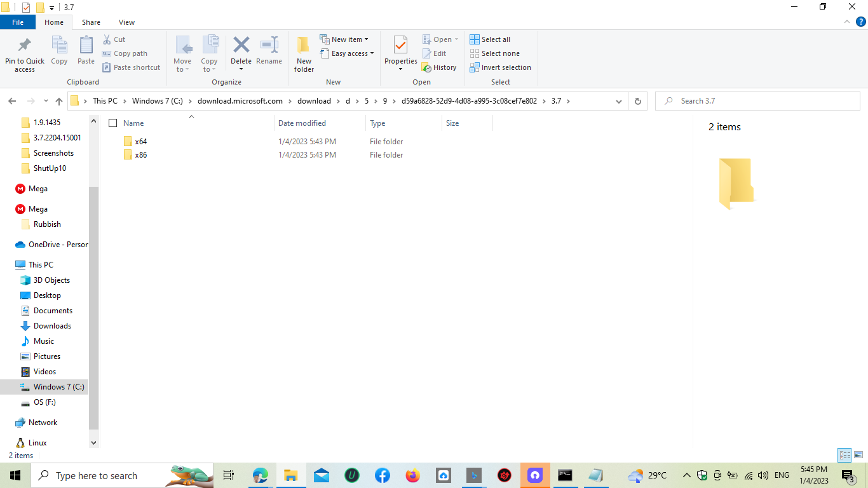Open volume control in the system tray
The height and width of the screenshot is (488, 868).
tap(762, 475)
